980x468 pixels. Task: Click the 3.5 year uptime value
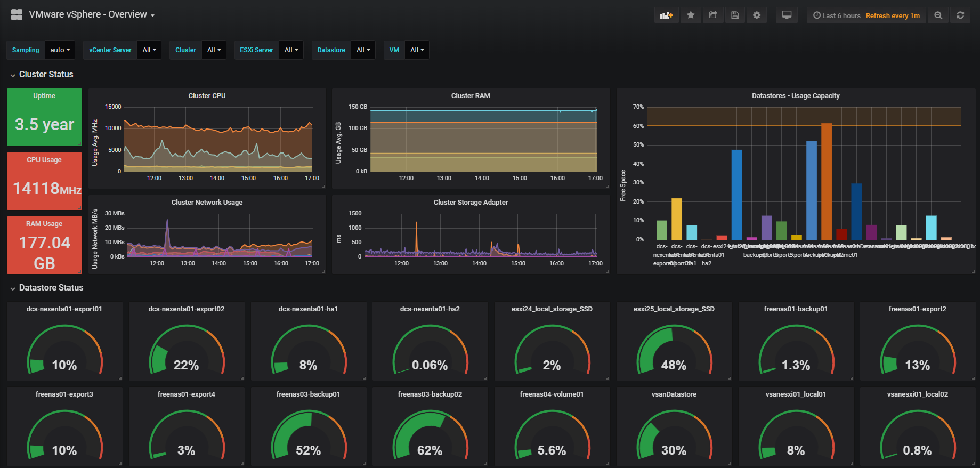coord(44,124)
